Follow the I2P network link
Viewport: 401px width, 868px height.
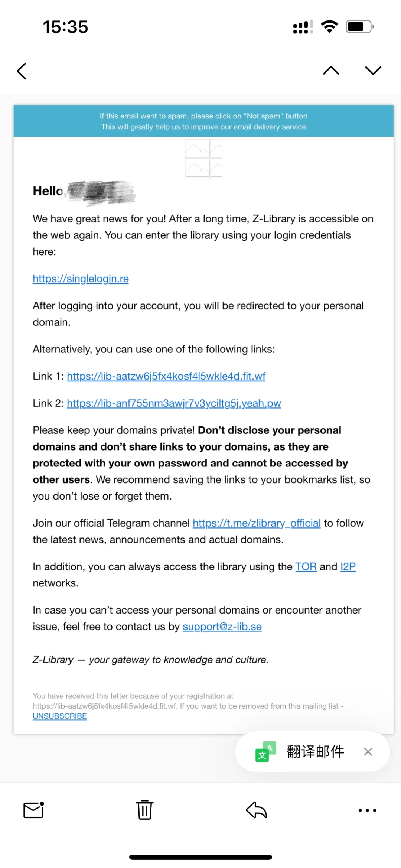pyautogui.click(x=348, y=567)
